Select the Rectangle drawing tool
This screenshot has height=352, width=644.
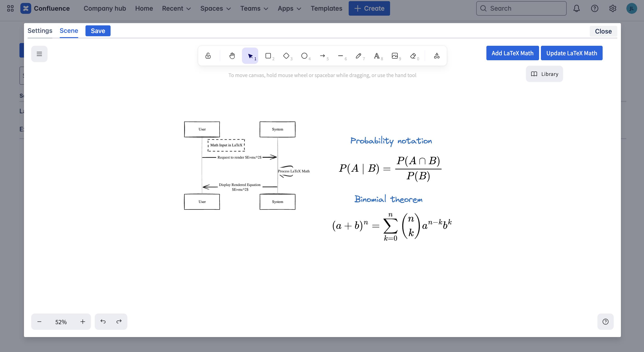(268, 55)
